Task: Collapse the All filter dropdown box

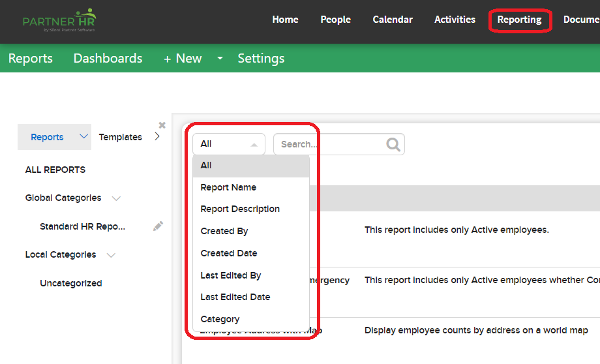Action: coord(229,144)
